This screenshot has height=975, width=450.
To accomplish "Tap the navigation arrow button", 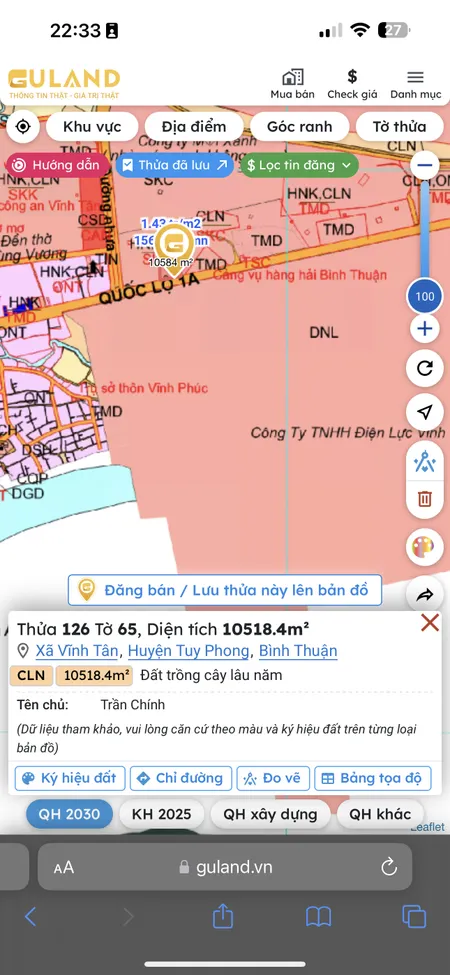I will coord(425,412).
